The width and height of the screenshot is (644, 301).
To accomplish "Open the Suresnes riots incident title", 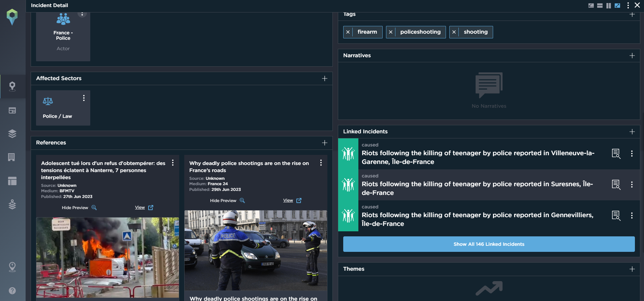I will (x=477, y=188).
